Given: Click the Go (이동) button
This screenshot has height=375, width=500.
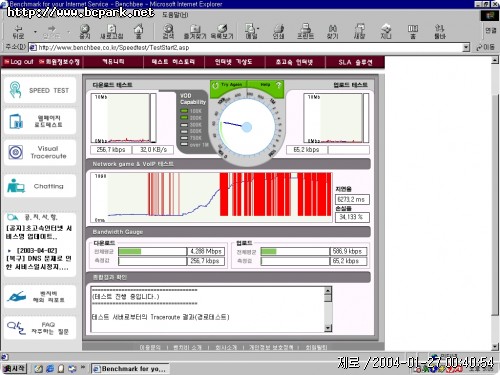Looking at the screenshot, I should [x=485, y=47].
